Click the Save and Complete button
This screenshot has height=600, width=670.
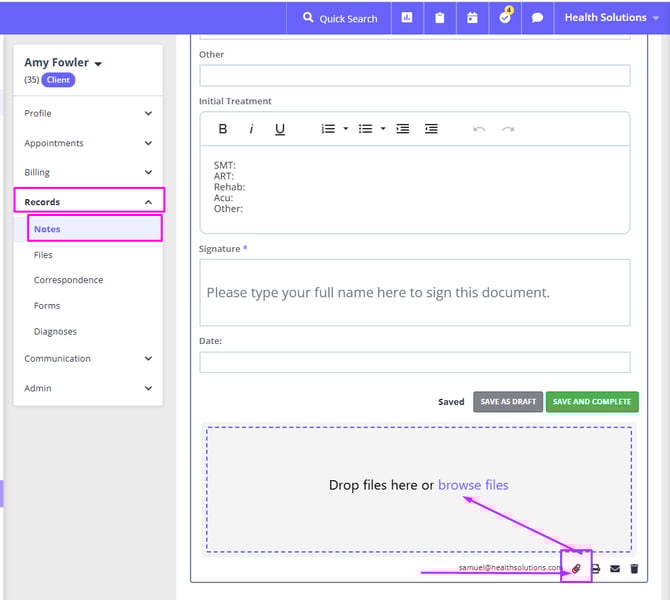click(592, 402)
